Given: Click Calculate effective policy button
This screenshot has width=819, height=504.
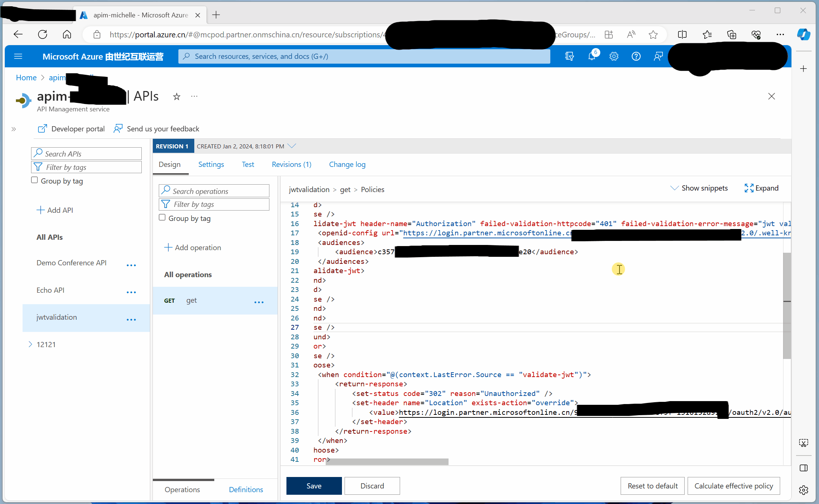Looking at the screenshot, I should (x=734, y=486).
